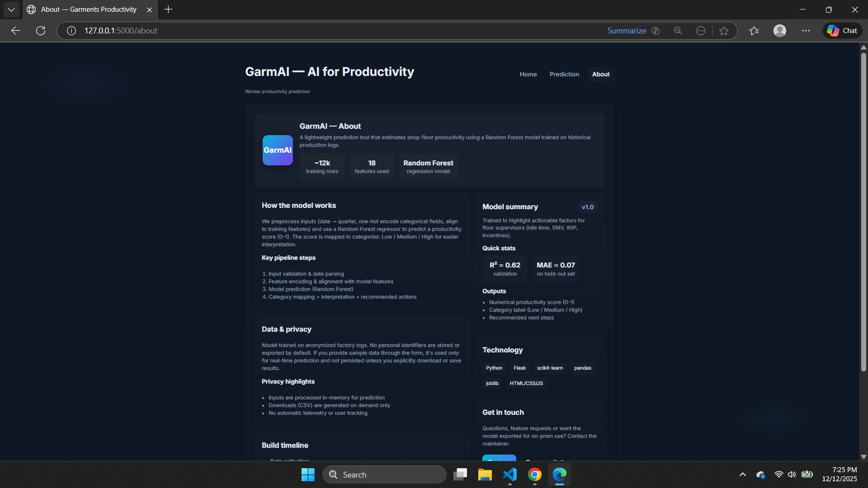
Task: Click the Summarize button
Action: (x=626, y=31)
